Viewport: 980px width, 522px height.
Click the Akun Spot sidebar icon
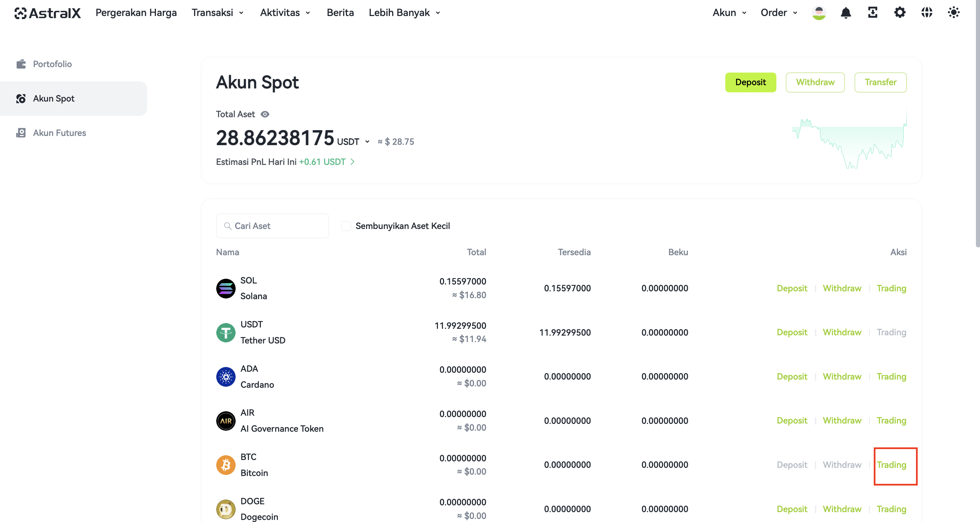click(x=21, y=98)
